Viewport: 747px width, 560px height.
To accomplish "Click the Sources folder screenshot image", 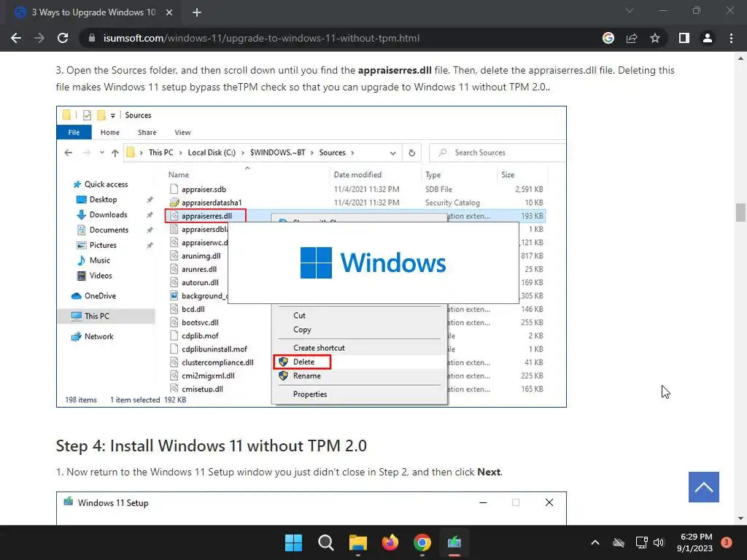I will coord(311,257).
